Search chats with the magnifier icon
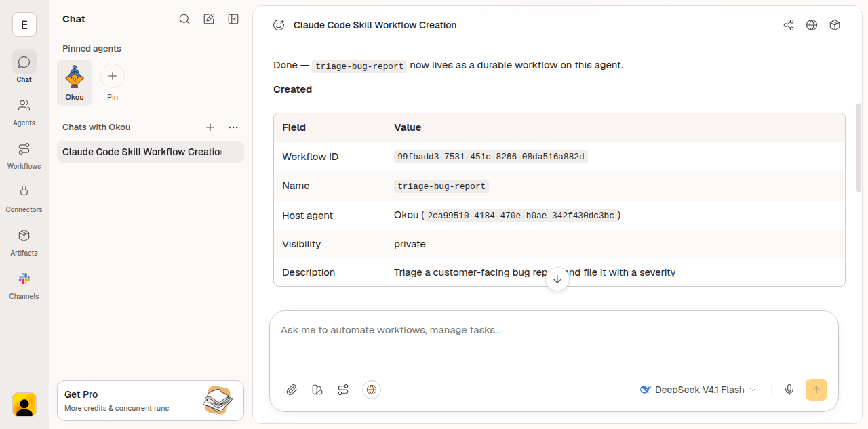Viewport: 868px width, 429px height. [184, 19]
